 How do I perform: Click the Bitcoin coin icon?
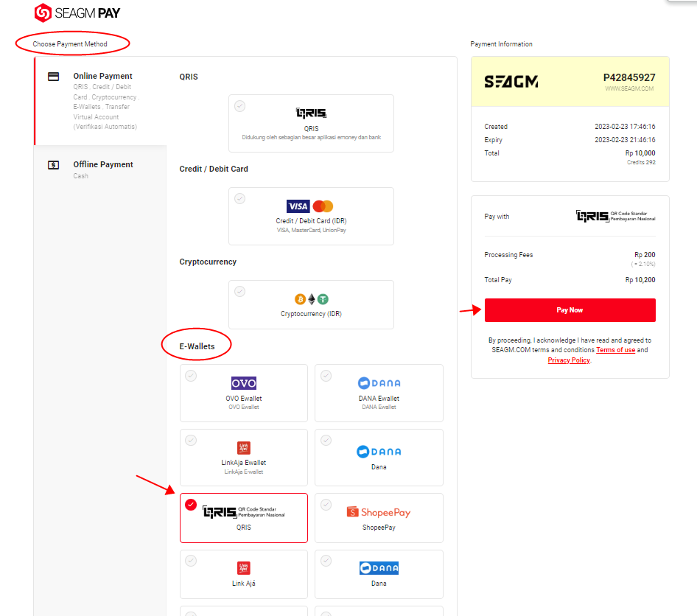click(300, 299)
